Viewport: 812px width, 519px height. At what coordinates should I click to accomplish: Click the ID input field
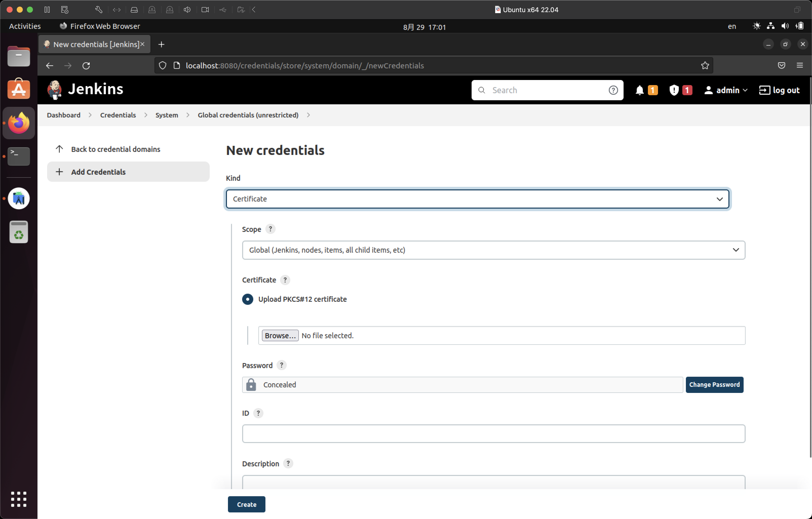pos(494,433)
